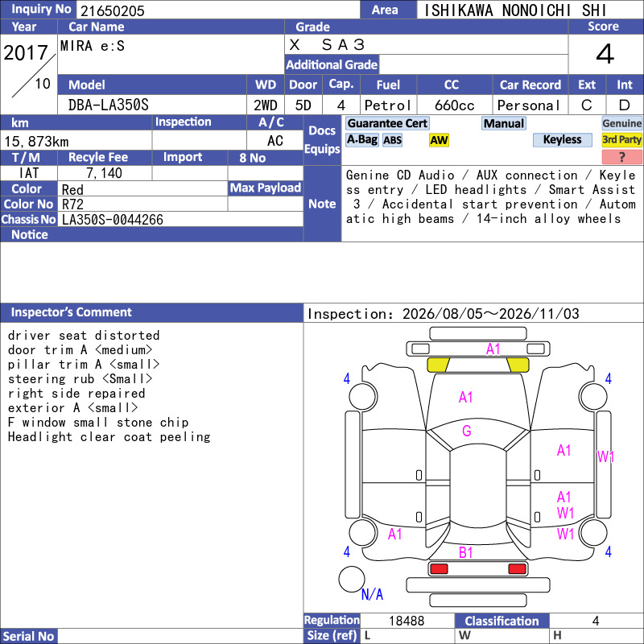Image resolution: width=644 pixels, height=644 pixels.
Task: Click the Note equipment description text
Action: click(x=491, y=196)
